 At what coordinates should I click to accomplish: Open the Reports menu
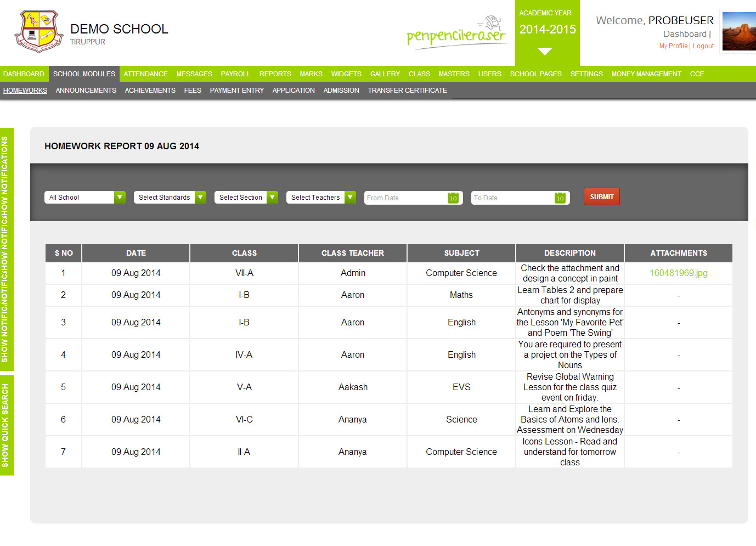275,74
